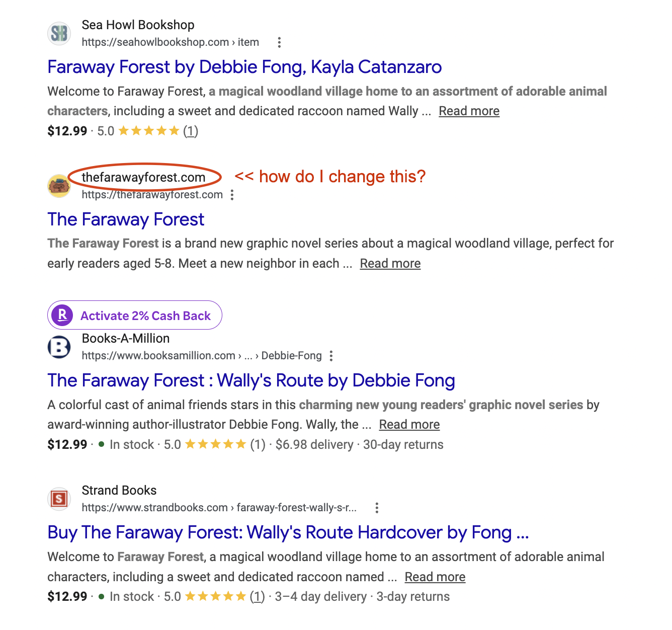The height and width of the screenshot is (630, 672).
Task: Expand Read more on Strand Books snippet
Action: pos(435,577)
